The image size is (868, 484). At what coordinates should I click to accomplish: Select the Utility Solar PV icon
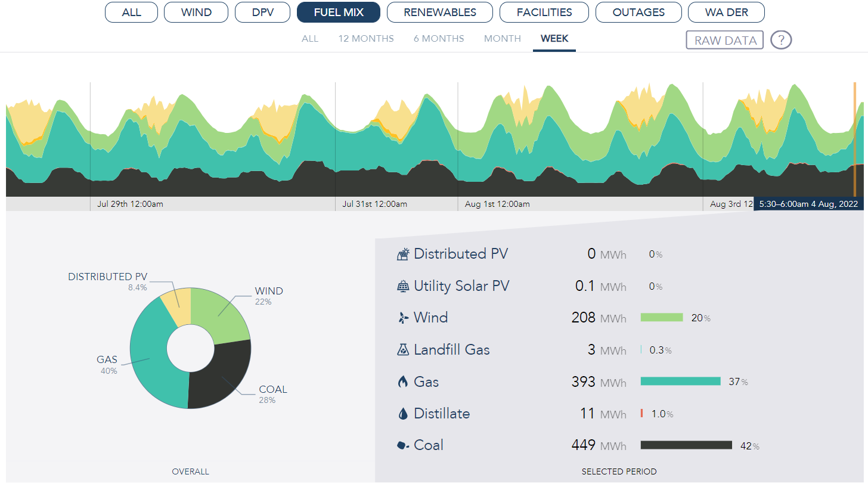tap(403, 286)
